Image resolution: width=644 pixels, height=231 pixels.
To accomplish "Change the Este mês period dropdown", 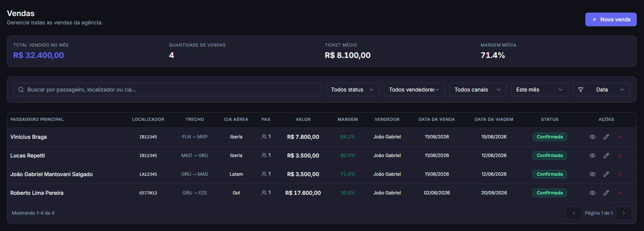I will pos(540,90).
